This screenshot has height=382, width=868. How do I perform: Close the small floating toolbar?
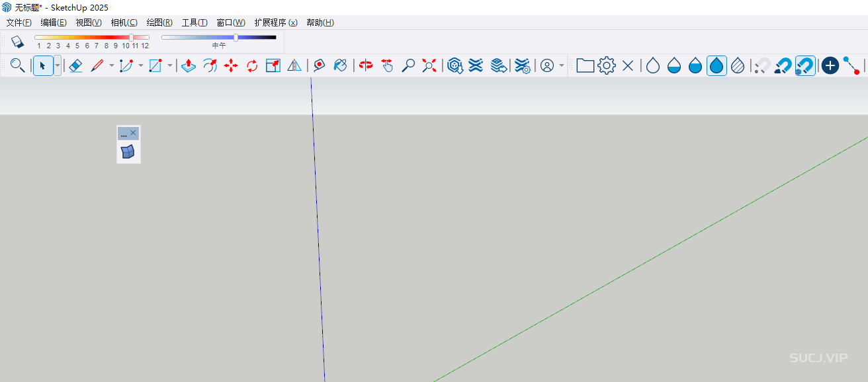(x=133, y=133)
